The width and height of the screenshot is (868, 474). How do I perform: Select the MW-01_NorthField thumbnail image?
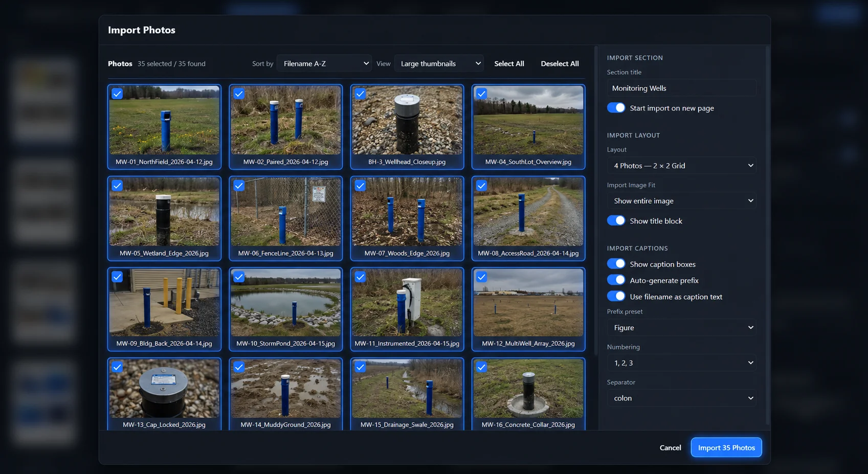pyautogui.click(x=164, y=120)
